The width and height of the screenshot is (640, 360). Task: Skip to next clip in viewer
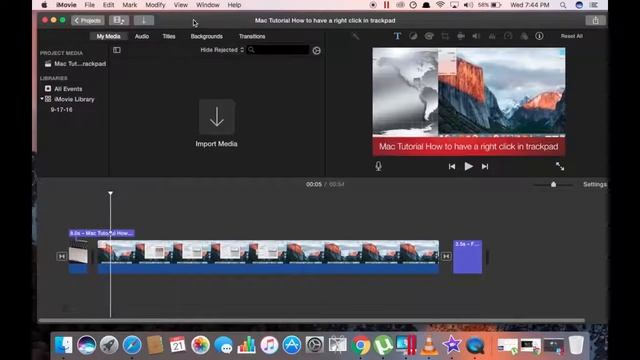tap(485, 167)
